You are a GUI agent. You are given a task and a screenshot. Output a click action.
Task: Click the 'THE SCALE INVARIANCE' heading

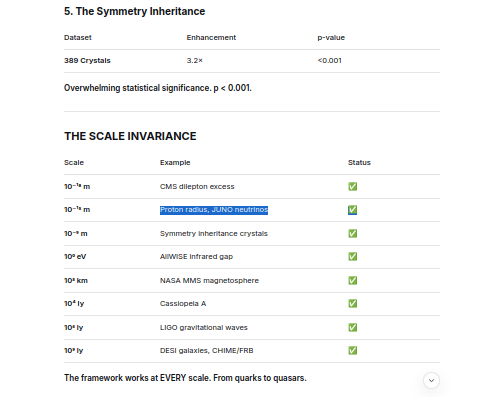click(x=130, y=136)
